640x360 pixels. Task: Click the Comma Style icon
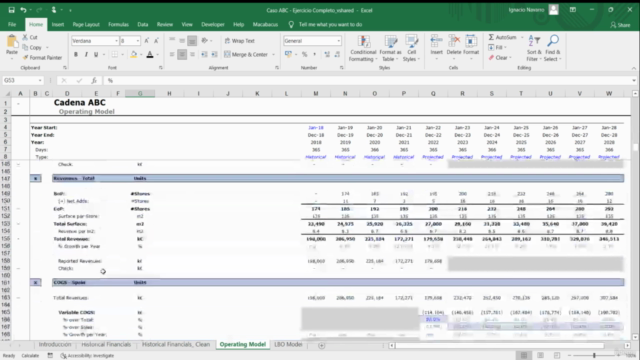[314, 54]
